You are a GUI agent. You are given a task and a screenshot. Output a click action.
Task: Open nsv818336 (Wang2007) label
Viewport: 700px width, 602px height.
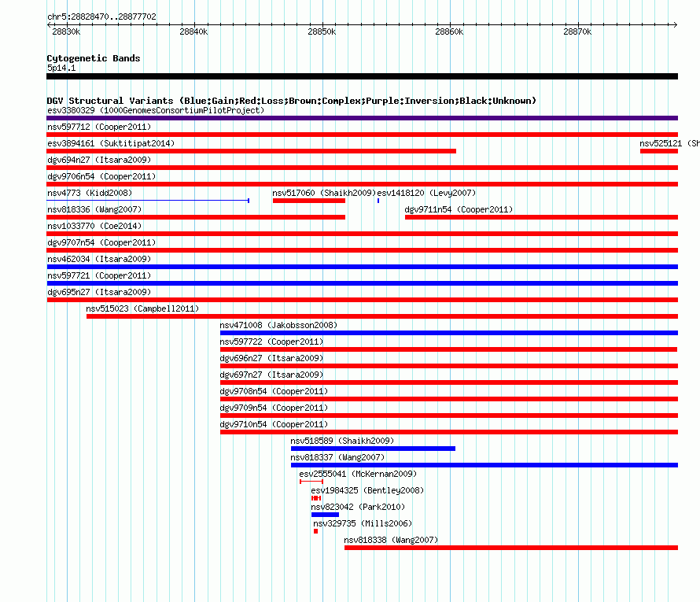94,209
